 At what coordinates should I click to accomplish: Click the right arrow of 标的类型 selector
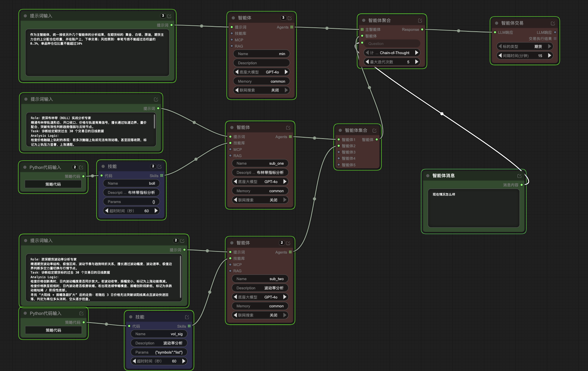[550, 47]
